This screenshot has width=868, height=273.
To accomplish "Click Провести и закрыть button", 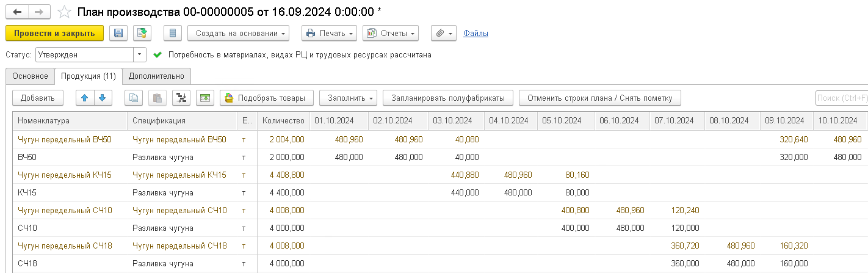I will (54, 33).
